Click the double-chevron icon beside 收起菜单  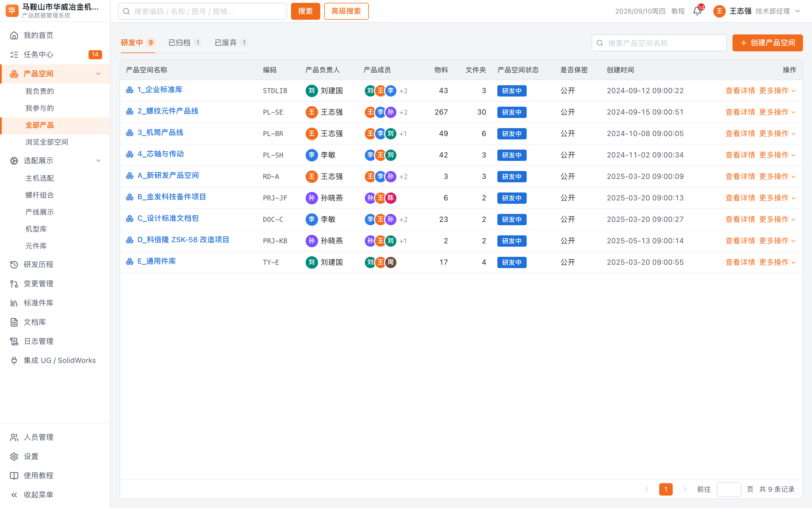14,494
